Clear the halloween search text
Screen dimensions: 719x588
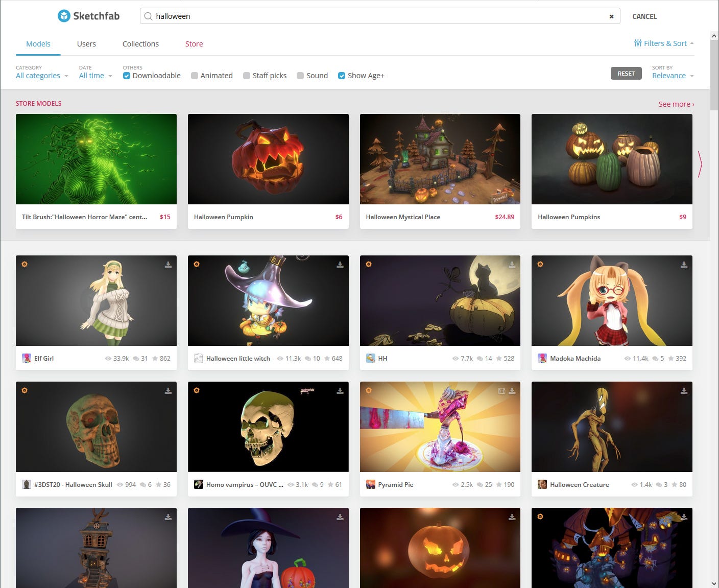click(x=611, y=16)
